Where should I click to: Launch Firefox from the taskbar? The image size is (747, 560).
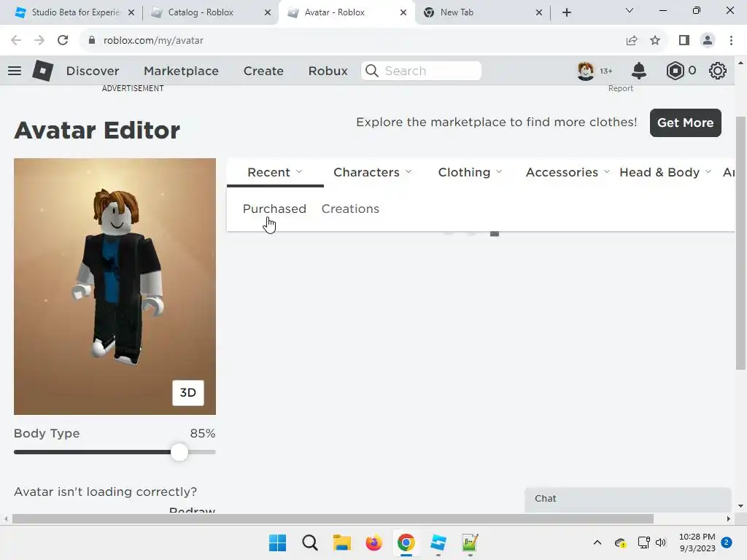coord(374,542)
